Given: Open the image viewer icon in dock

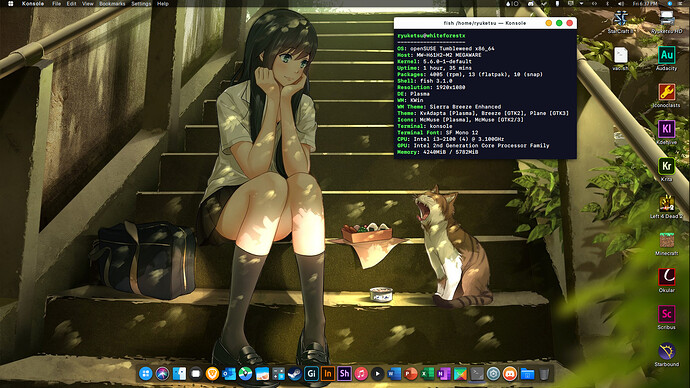Looking at the screenshot, I should click(262, 374).
